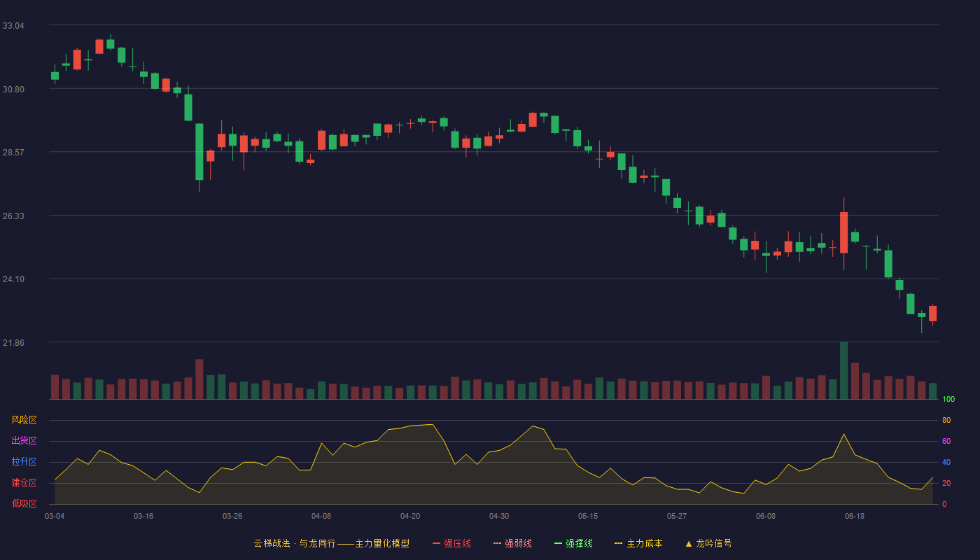
Task: Toggle the 强撑线 legend series
Action: pos(573,543)
